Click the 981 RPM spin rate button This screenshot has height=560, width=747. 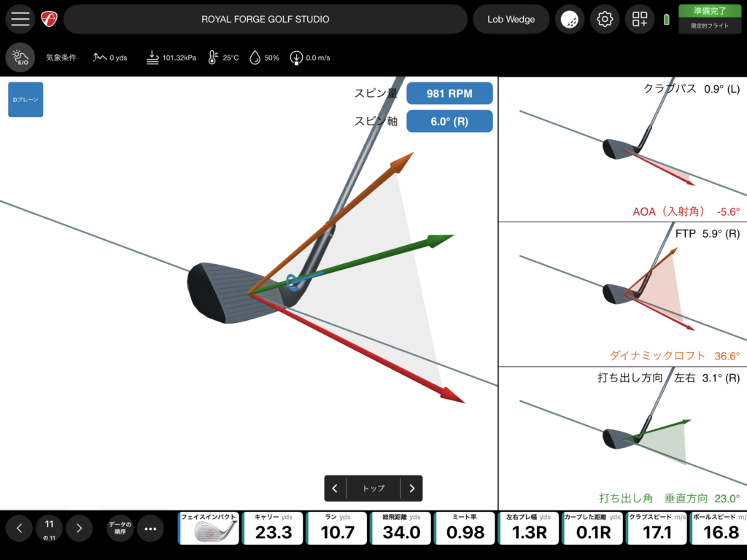pyautogui.click(x=449, y=93)
